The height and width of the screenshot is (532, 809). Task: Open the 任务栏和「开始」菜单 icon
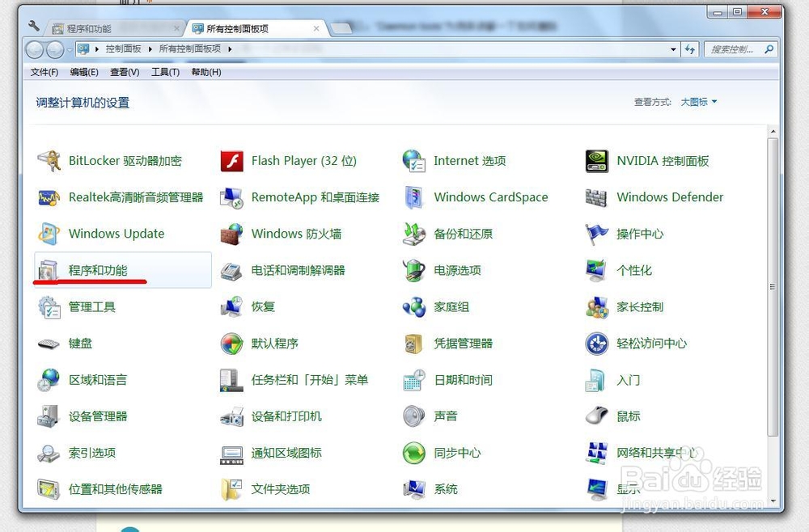(231, 381)
